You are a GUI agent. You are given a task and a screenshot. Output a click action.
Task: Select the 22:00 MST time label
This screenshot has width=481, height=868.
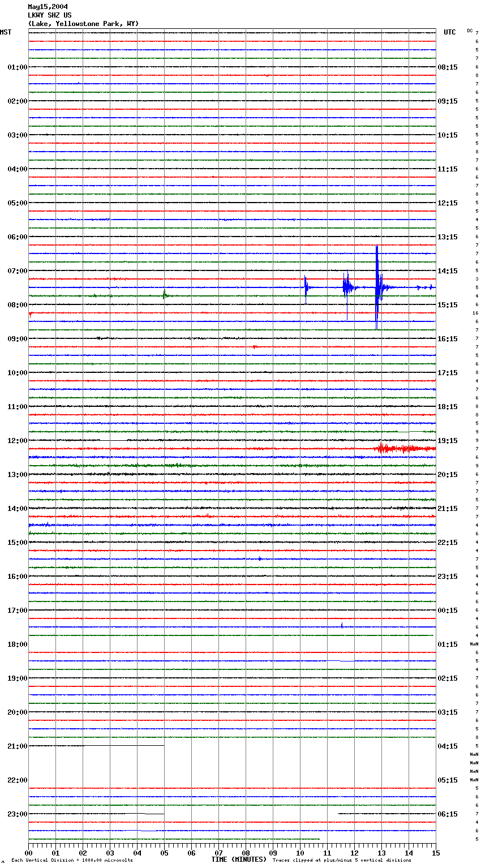pyautogui.click(x=18, y=780)
